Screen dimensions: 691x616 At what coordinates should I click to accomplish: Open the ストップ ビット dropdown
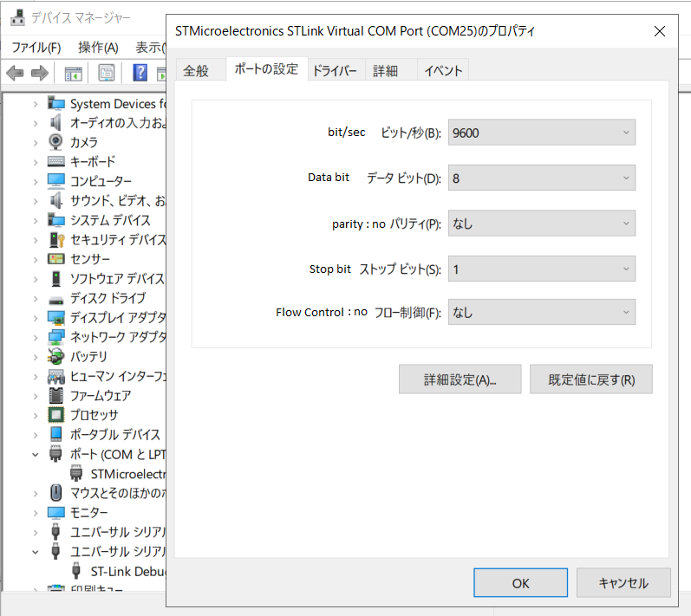[x=542, y=269]
